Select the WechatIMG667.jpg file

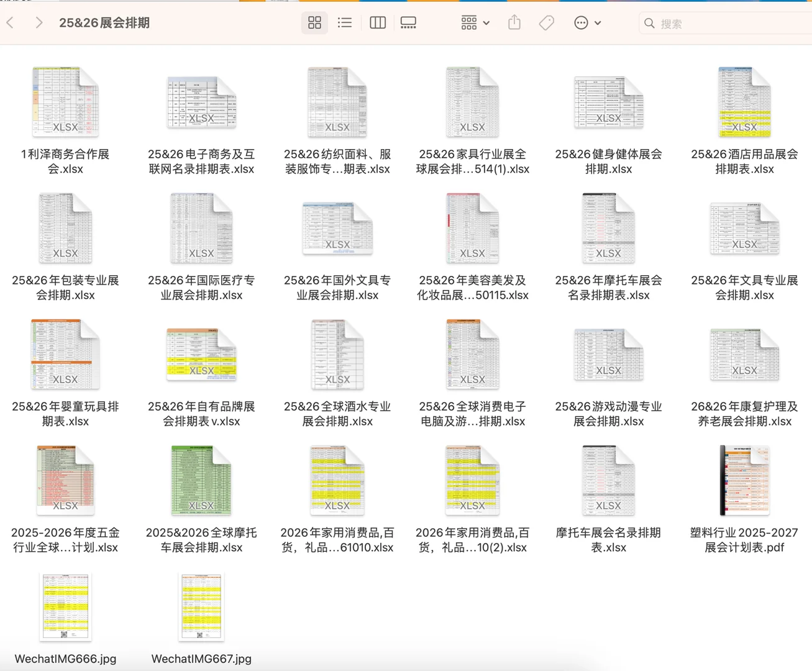(x=201, y=607)
